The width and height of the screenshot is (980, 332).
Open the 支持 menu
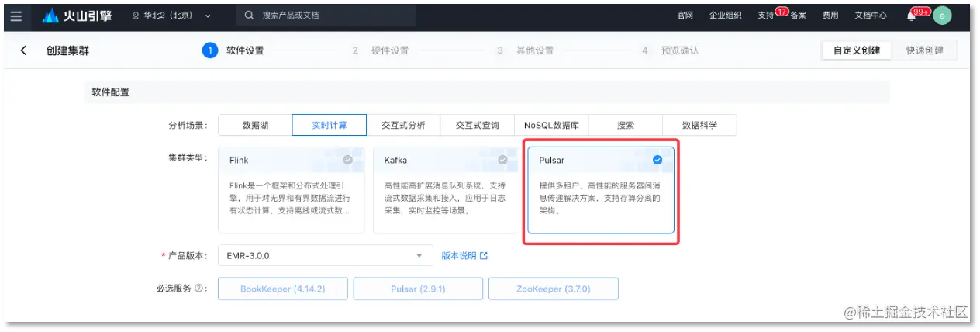[765, 16]
